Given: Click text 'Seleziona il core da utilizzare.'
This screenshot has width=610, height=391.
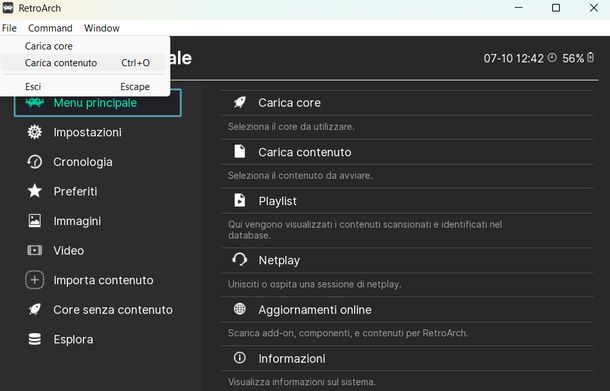Looking at the screenshot, I should pyautogui.click(x=291, y=126).
